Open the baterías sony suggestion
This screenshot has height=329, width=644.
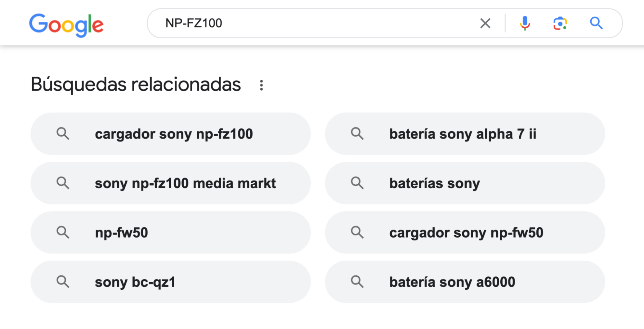(x=434, y=183)
